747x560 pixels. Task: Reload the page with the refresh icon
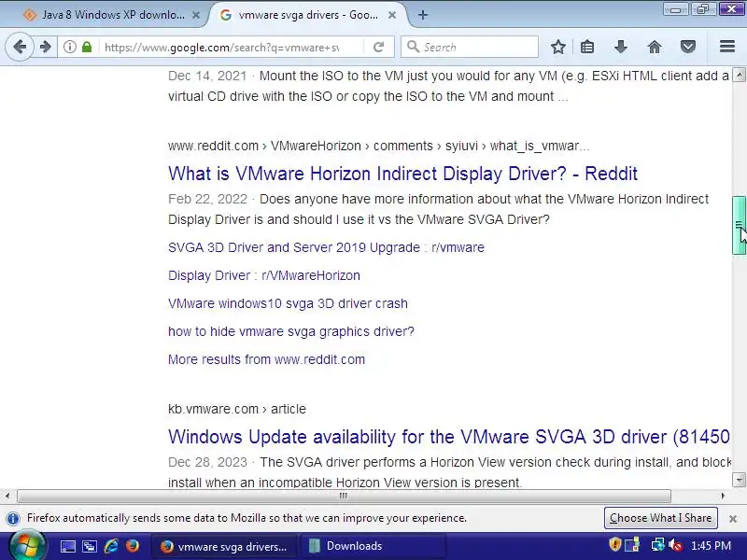point(379,47)
